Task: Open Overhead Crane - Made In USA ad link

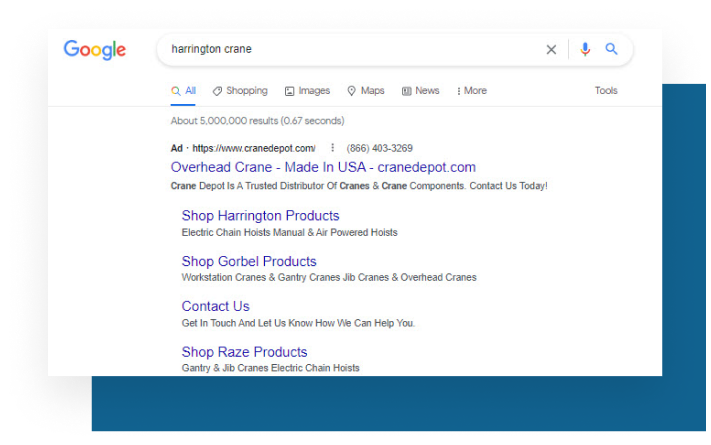Action: click(x=323, y=167)
